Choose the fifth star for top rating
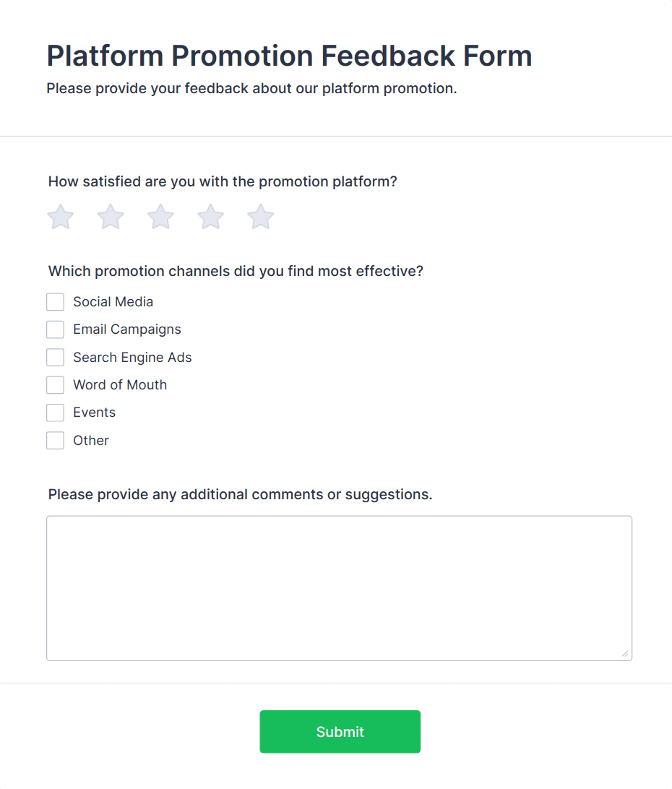The image size is (672, 789). 261,217
